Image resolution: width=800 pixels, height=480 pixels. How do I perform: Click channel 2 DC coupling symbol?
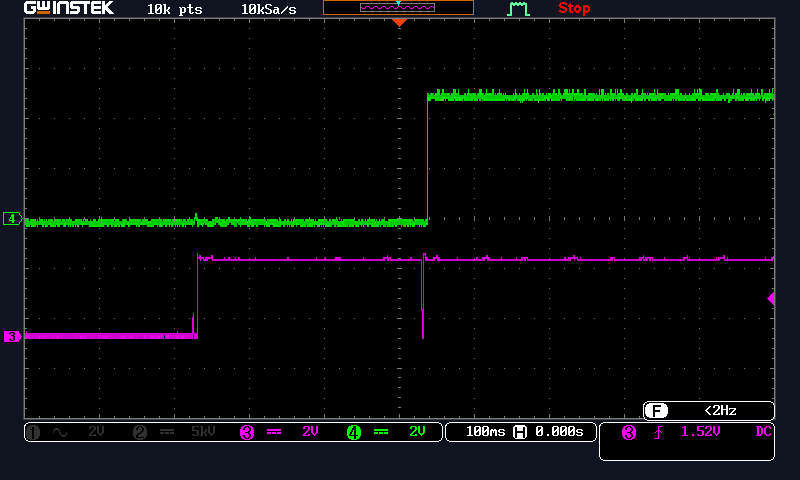point(167,432)
